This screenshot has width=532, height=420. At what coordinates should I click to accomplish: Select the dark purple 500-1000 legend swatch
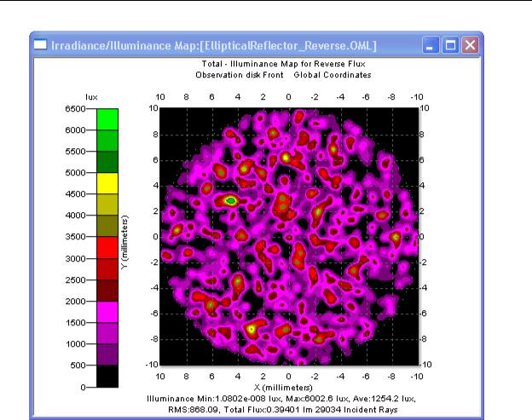coord(107,354)
